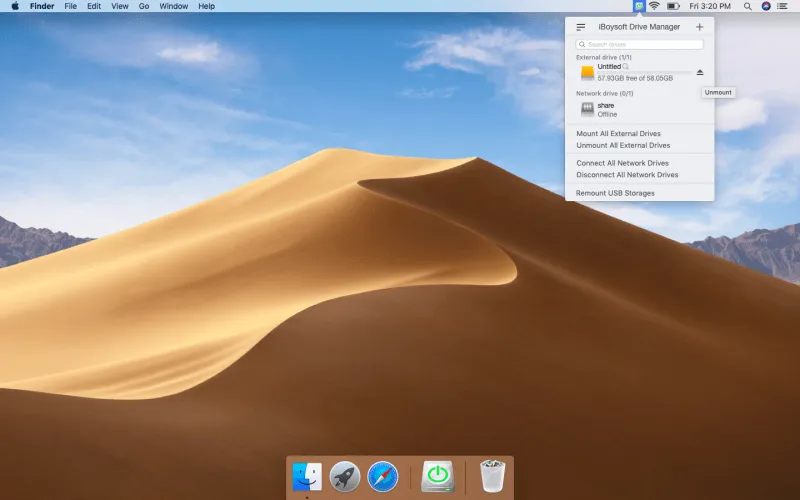Open the Go menu in menu bar

point(144,6)
